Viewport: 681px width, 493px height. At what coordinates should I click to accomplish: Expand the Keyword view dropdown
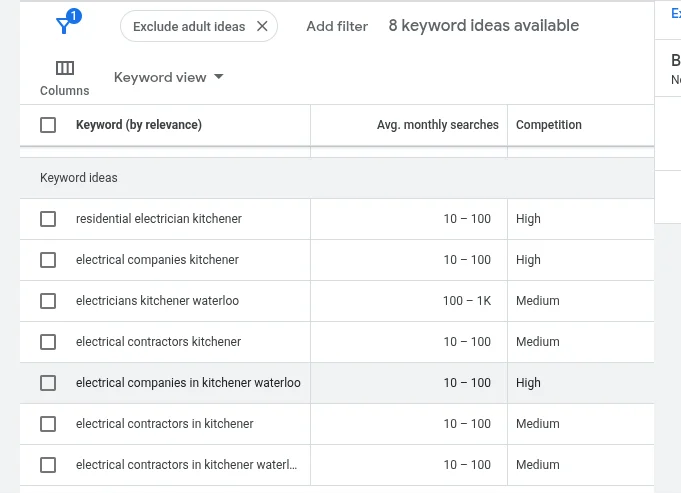169,77
